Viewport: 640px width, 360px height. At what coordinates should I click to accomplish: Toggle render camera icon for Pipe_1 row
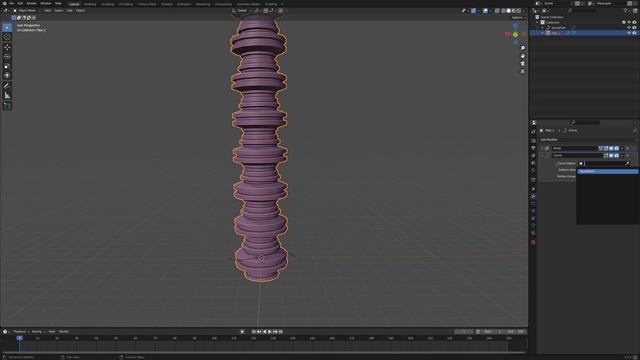(634, 33)
